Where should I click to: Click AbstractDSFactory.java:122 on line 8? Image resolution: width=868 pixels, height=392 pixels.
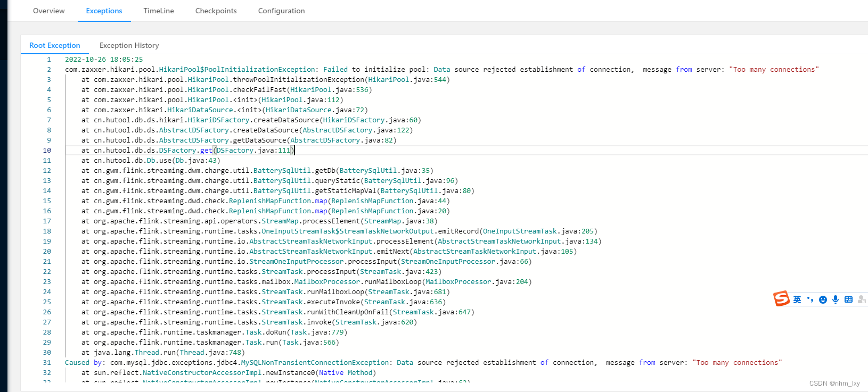pyautogui.click(x=356, y=130)
